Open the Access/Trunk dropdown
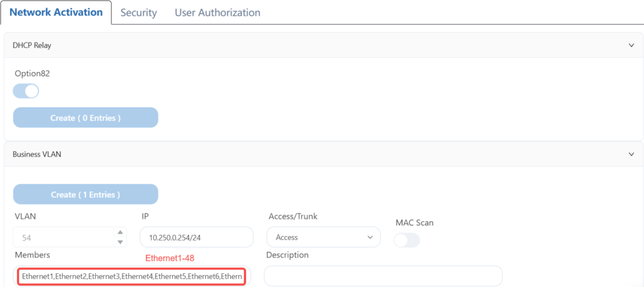The width and height of the screenshot is (644, 287). (x=323, y=237)
